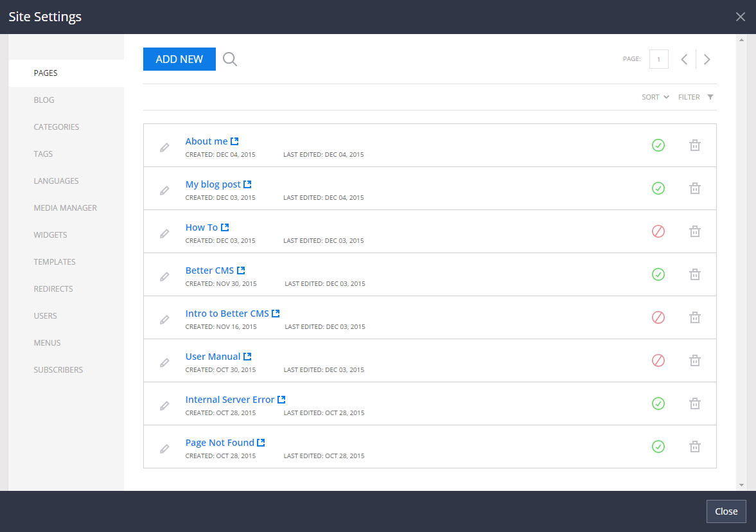The image size is (756, 532).
Task: Delete the Page Not Found entry
Action: [694, 447]
